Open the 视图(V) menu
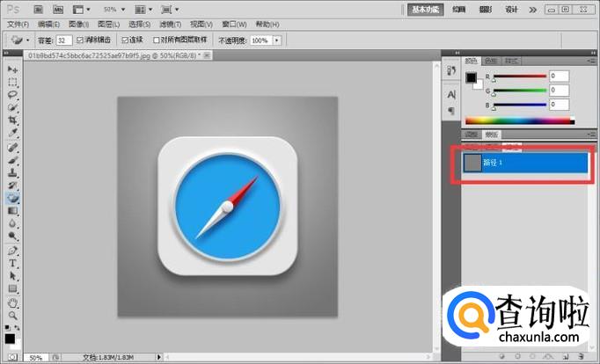 pos(201,25)
